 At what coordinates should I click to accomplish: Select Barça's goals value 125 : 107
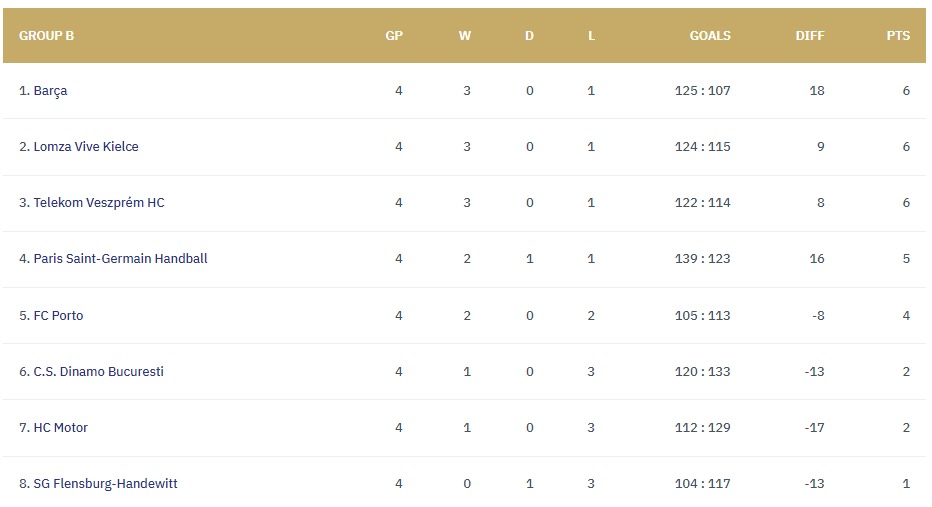(703, 91)
